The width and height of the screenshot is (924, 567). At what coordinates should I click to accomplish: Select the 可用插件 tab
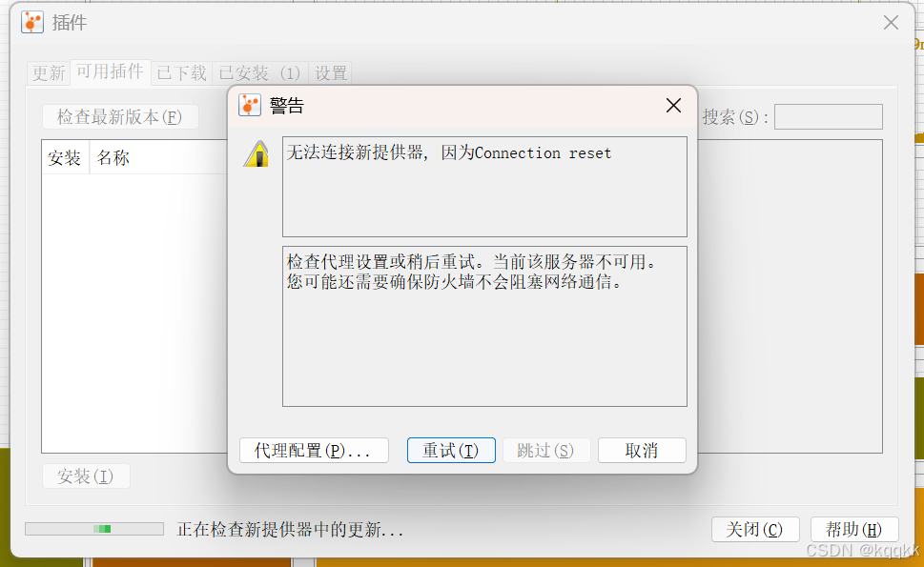coord(111,71)
